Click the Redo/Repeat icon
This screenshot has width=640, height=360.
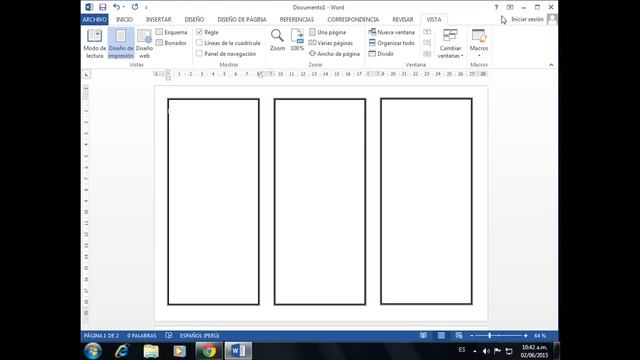(135, 7)
